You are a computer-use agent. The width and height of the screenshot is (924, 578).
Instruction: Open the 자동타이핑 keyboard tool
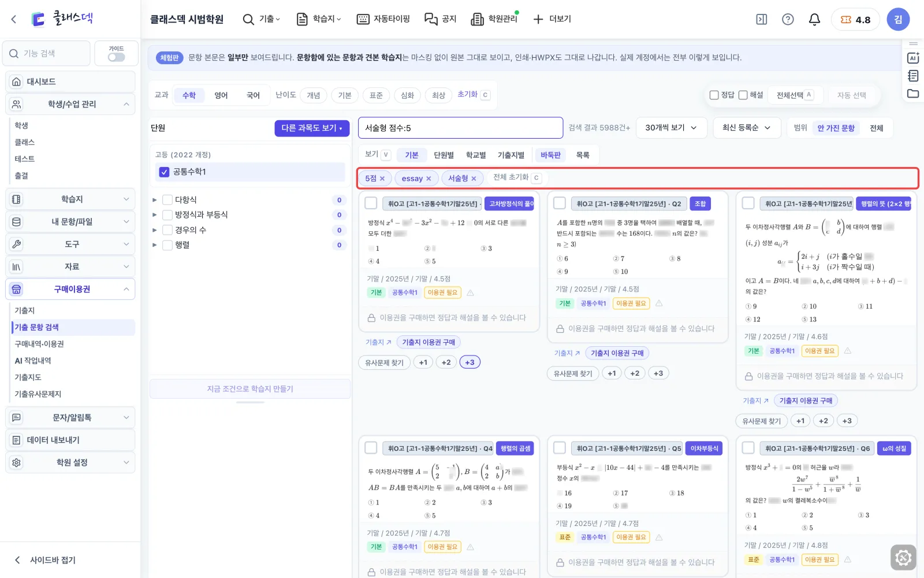click(x=383, y=19)
